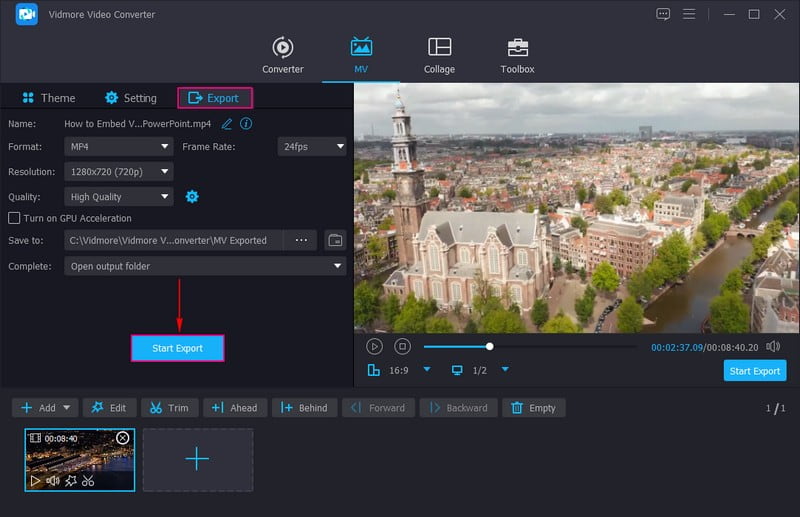Remove the clip using its X icon

[x=123, y=438]
